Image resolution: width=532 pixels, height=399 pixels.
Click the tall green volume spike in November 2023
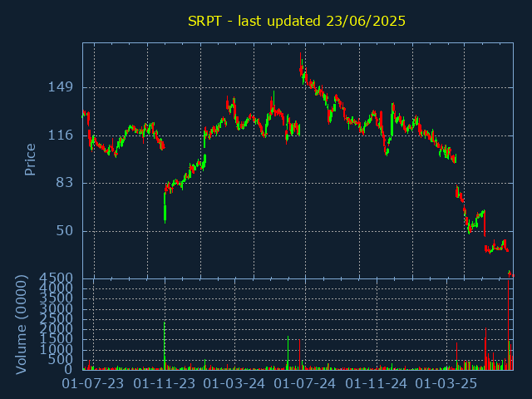coord(165,346)
